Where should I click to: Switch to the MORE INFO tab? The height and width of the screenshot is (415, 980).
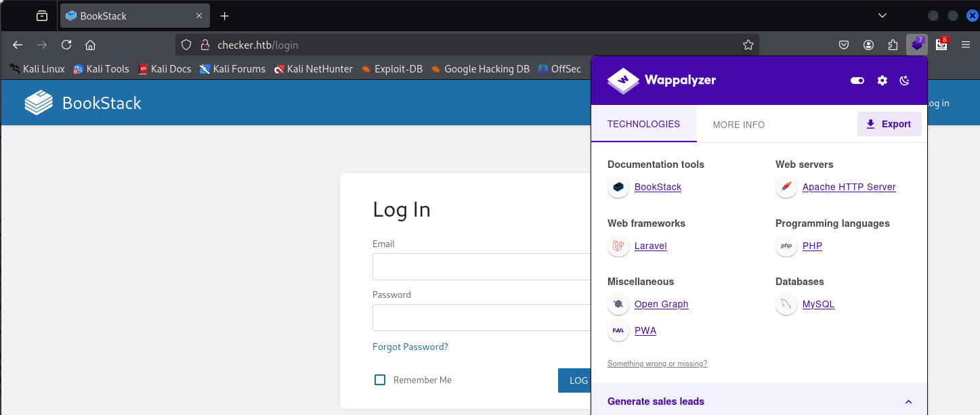tap(738, 125)
